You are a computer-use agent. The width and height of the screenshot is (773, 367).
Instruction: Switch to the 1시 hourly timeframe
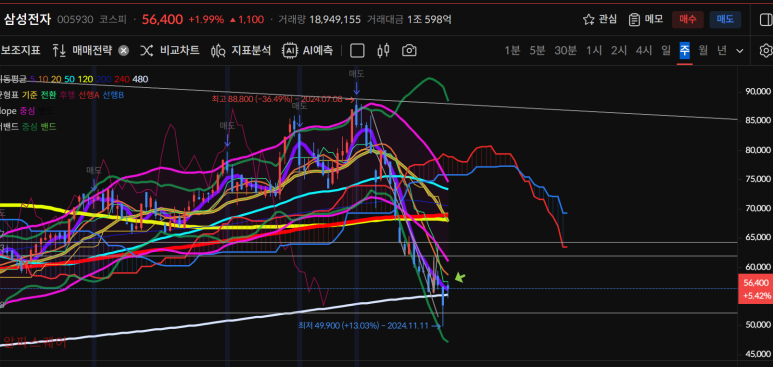point(594,50)
